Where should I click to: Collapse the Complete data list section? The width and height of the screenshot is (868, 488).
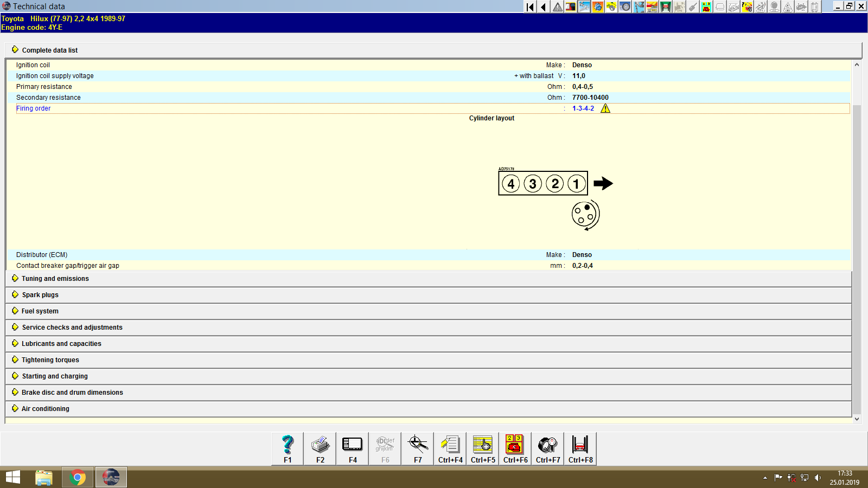click(x=49, y=50)
